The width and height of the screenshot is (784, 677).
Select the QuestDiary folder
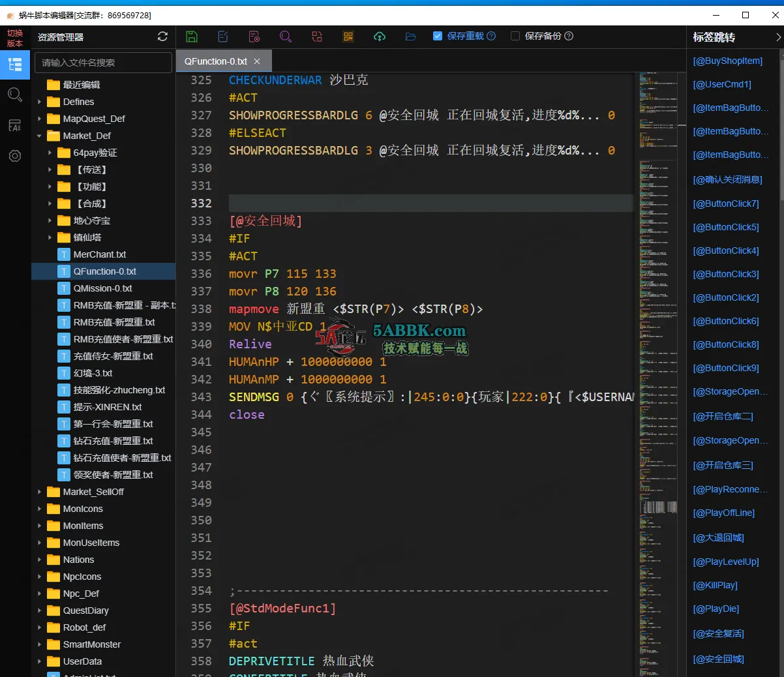pos(85,610)
